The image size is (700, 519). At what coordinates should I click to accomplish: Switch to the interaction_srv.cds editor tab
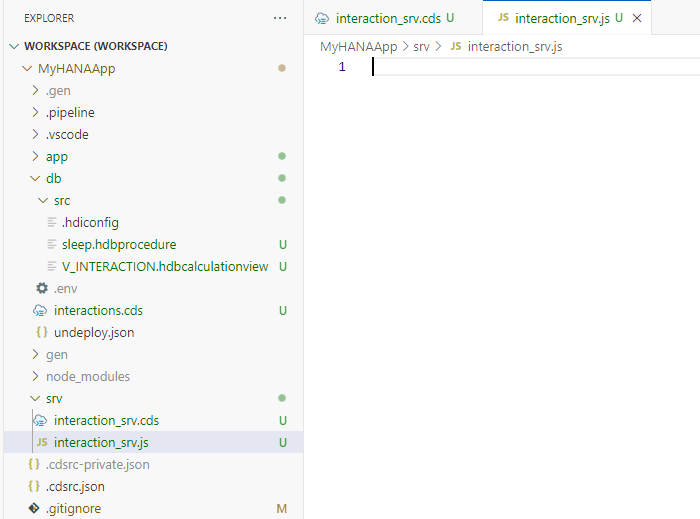(393, 18)
